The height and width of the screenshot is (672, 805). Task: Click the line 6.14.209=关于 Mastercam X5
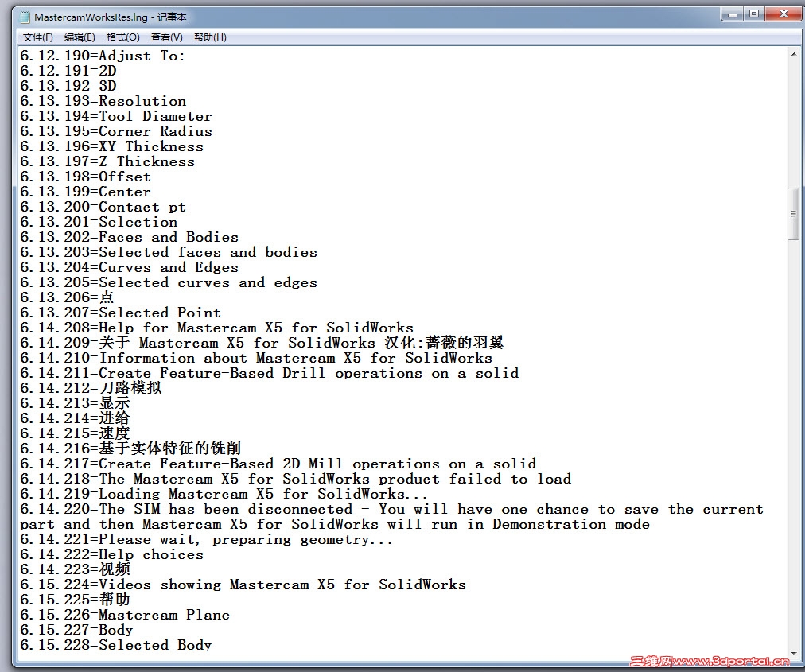(x=262, y=343)
